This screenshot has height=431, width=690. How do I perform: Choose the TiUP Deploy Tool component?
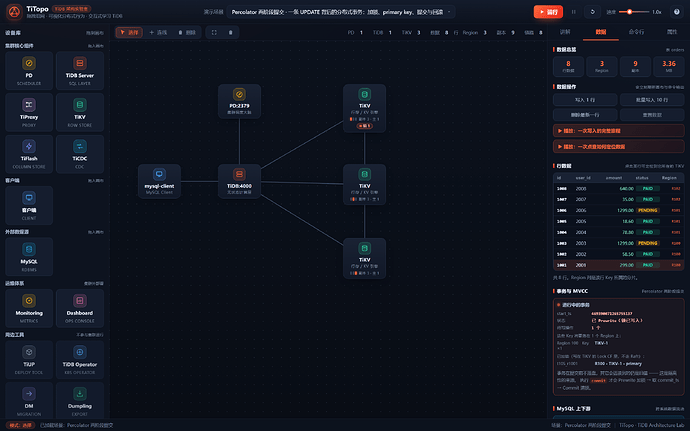[29, 360]
